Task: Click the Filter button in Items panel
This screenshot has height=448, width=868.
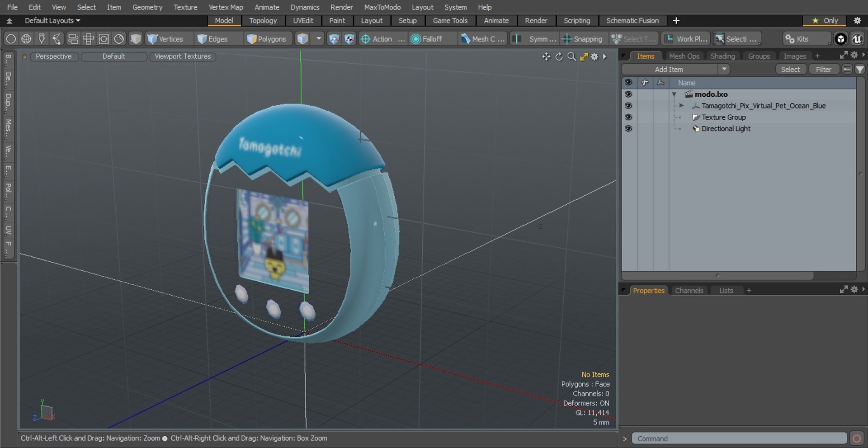Action: (x=823, y=69)
